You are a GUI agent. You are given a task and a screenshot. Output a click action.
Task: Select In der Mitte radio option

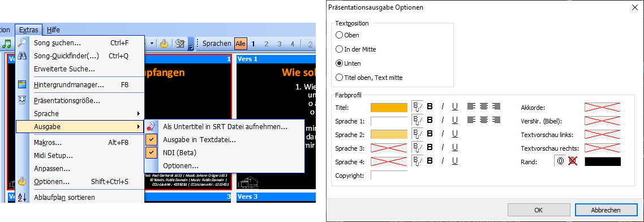[339, 49]
